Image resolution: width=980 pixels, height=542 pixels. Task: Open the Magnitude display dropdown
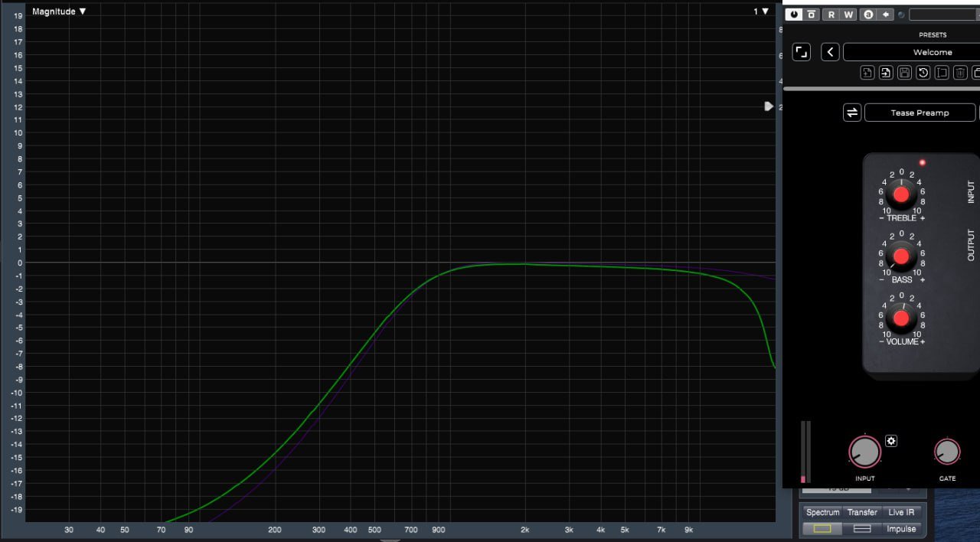59,11
